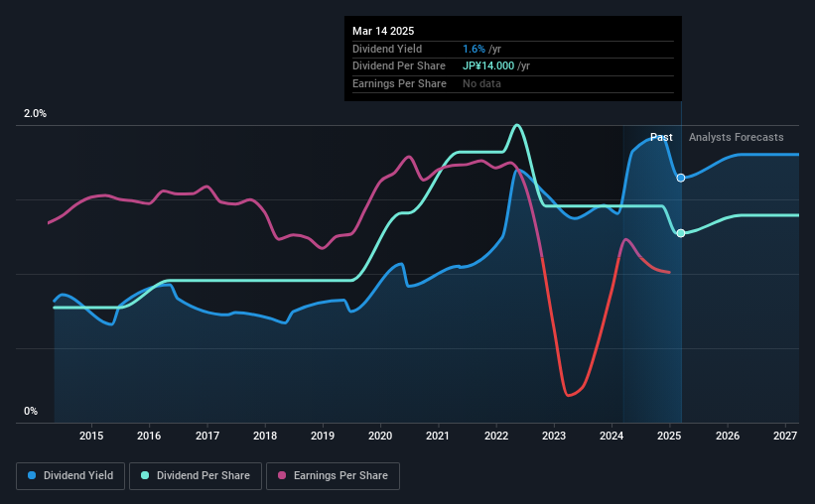Click the 2021 x-axis label
Viewport: 815px width, 504px height.
[438, 436]
